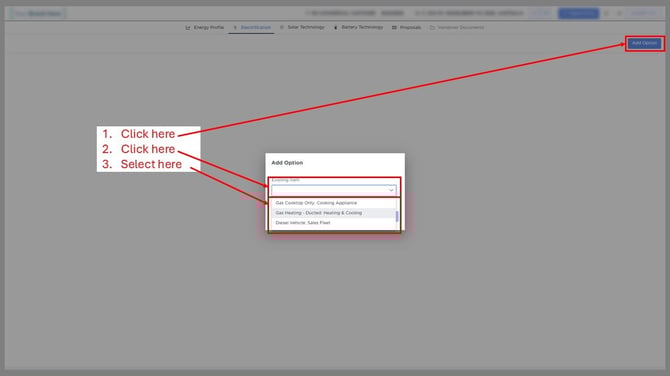The image size is (670, 376).
Task: Click the dropdown list scrollbar thumb
Action: (x=397, y=217)
